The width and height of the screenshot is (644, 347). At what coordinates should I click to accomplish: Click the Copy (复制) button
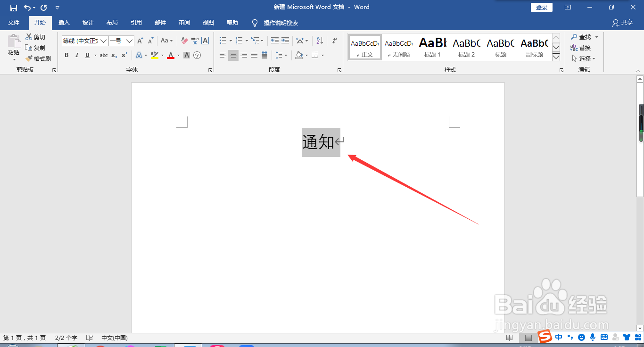click(x=36, y=48)
